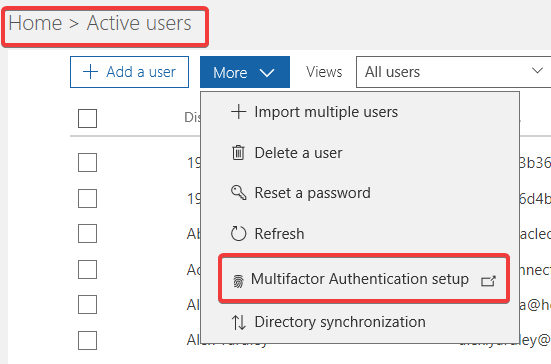Screen dimensions: 551x364
Task: Go to Home in the breadcrumb
Action: pos(35,23)
